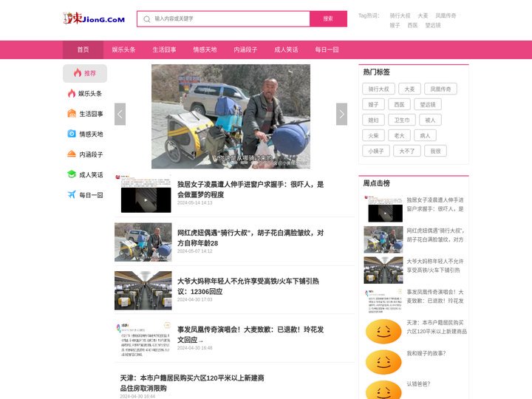The image size is (532, 399).
Task: Click the 凤凰传奇 tag in 热门标签
Action: coord(440,89)
